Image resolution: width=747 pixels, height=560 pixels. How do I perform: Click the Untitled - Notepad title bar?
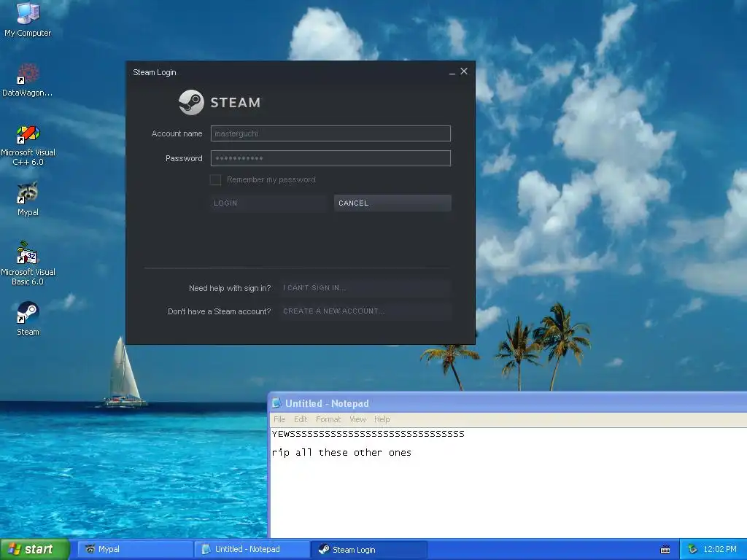pyautogui.click(x=508, y=403)
